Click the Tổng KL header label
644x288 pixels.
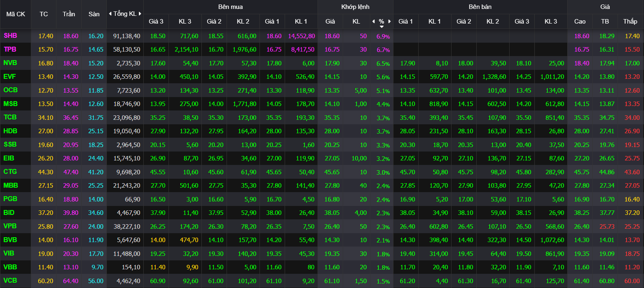click(x=125, y=14)
